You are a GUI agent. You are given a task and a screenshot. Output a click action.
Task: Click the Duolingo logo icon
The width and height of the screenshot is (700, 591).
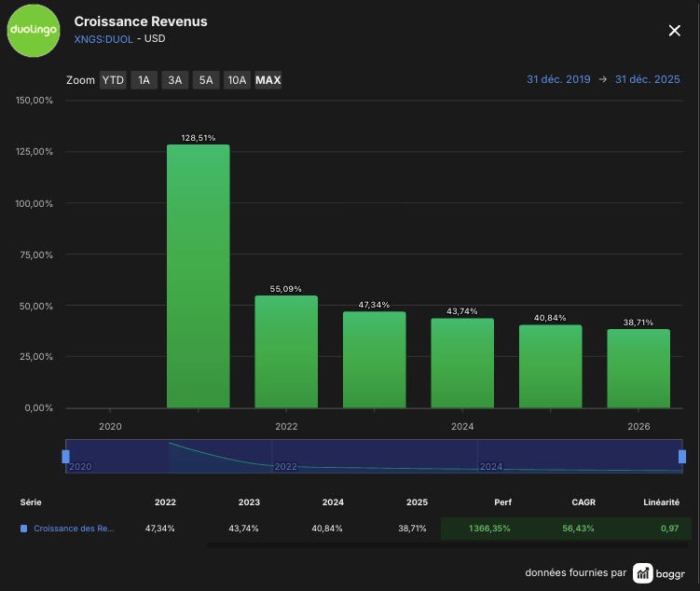click(34, 31)
